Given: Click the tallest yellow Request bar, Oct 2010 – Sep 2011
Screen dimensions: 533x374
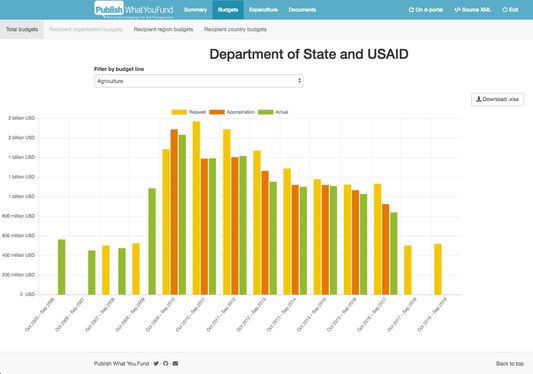Looking at the screenshot, I should (196, 208).
